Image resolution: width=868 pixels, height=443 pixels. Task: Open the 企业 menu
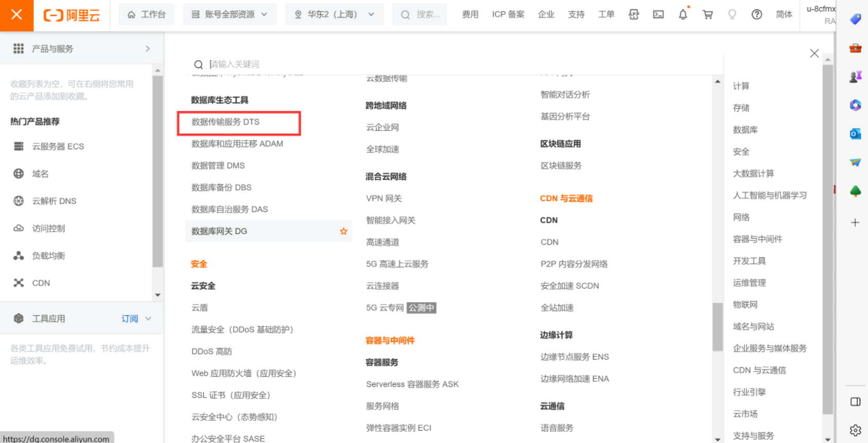pos(546,14)
